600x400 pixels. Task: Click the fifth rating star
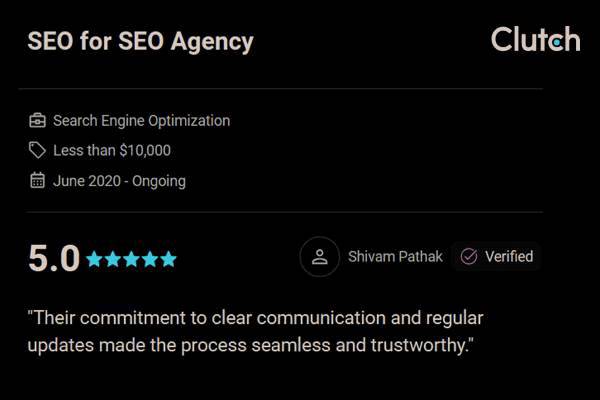tap(167, 259)
